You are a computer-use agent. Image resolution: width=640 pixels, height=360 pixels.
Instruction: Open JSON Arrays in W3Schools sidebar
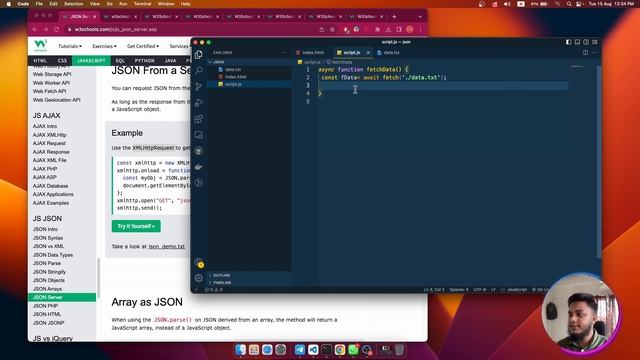click(47, 289)
